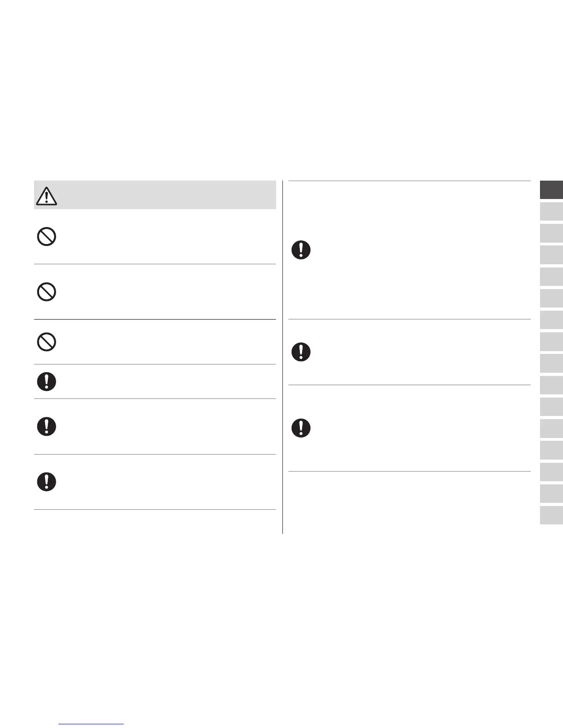Select the fifth side tab from the top
The height and width of the screenshot is (728, 563).
click(552, 277)
